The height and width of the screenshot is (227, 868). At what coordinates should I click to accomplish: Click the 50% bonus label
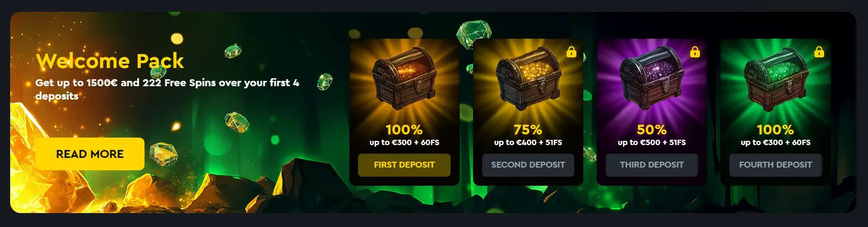[x=651, y=130]
